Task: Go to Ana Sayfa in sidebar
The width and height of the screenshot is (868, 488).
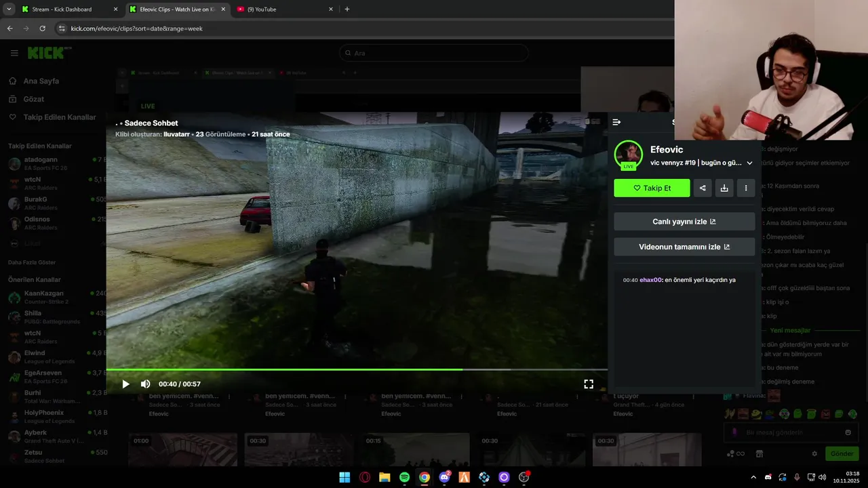Action: pyautogui.click(x=41, y=81)
